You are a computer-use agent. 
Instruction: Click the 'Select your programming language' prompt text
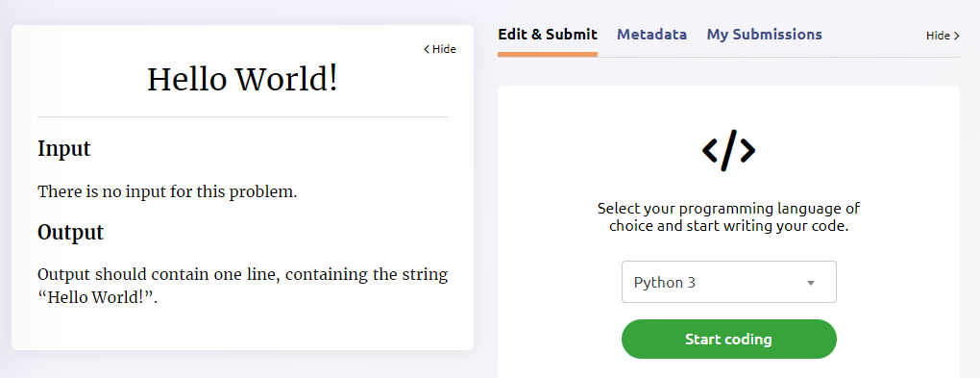pyautogui.click(x=728, y=217)
